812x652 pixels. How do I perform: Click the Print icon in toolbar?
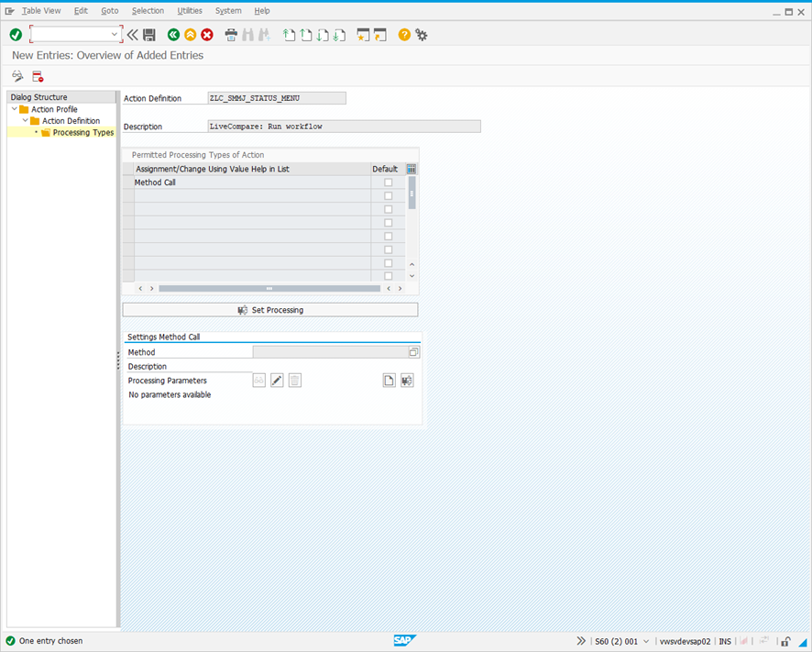[x=231, y=35]
